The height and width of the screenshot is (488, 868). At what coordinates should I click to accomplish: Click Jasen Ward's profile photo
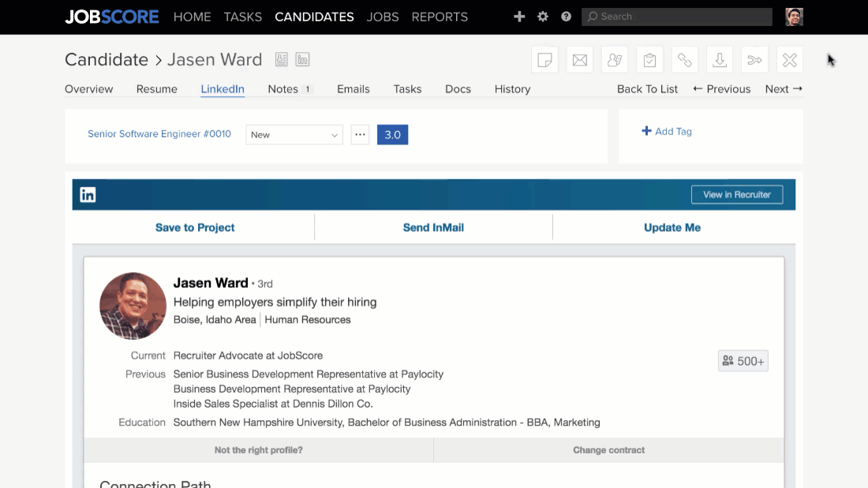click(133, 306)
